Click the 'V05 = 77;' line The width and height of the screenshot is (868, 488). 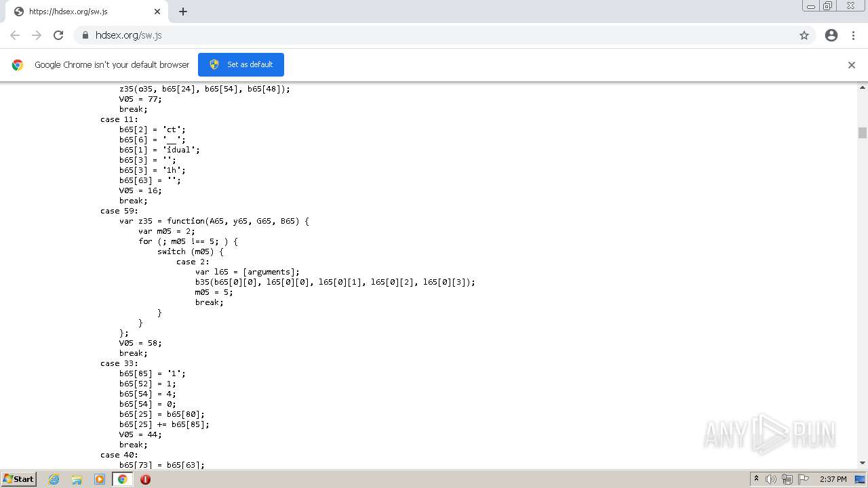140,99
